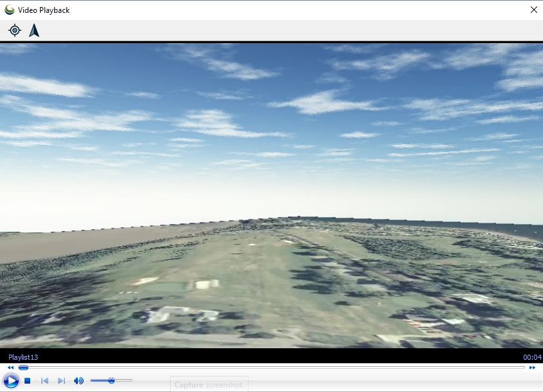Skip to the previous playlist item

pyautogui.click(x=44, y=381)
